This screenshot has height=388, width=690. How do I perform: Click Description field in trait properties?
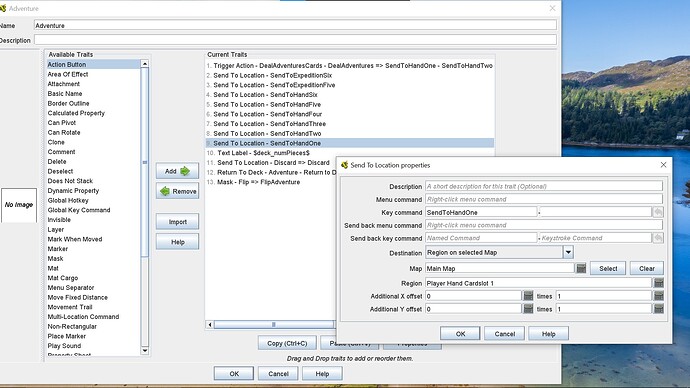click(544, 186)
